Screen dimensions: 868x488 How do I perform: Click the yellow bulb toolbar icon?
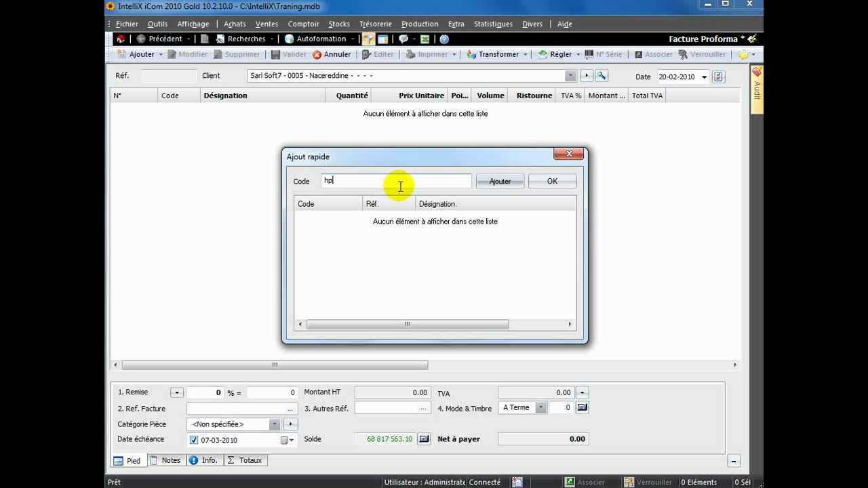pyautogui.click(x=743, y=54)
